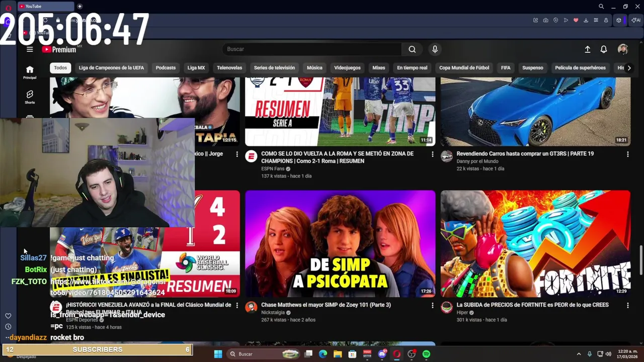Viewport: 644px width, 362px height.
Task: Select the En tiempo real chip
Action: click(412, 68)
